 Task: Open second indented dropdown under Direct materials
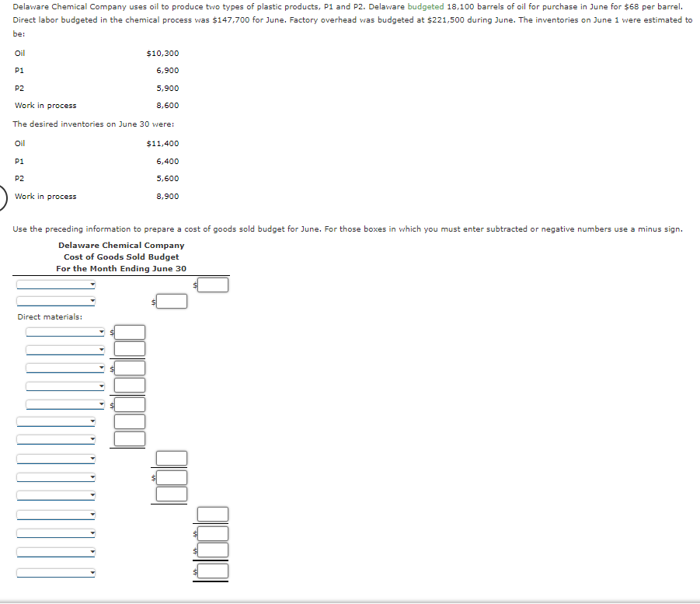point(65,350)
